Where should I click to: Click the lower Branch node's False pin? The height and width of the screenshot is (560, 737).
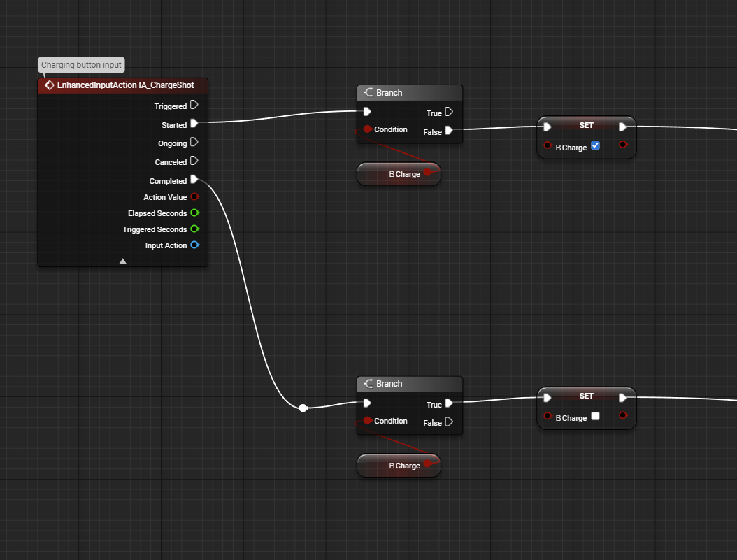[449, 422]
